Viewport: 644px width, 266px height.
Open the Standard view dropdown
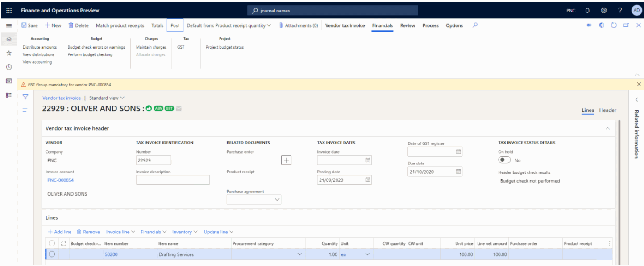point(107,98)
